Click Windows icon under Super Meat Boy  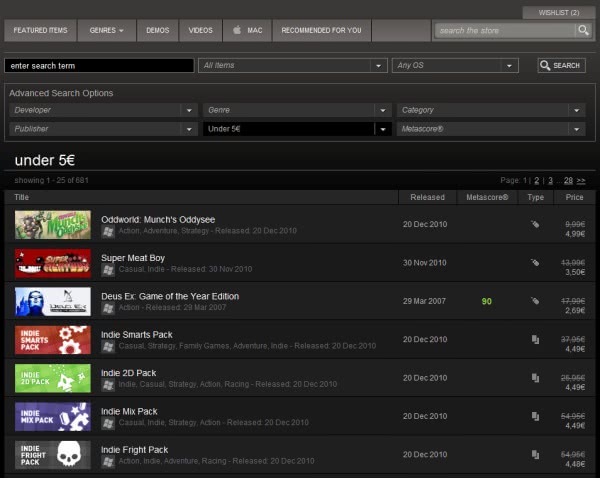point(108,270)
